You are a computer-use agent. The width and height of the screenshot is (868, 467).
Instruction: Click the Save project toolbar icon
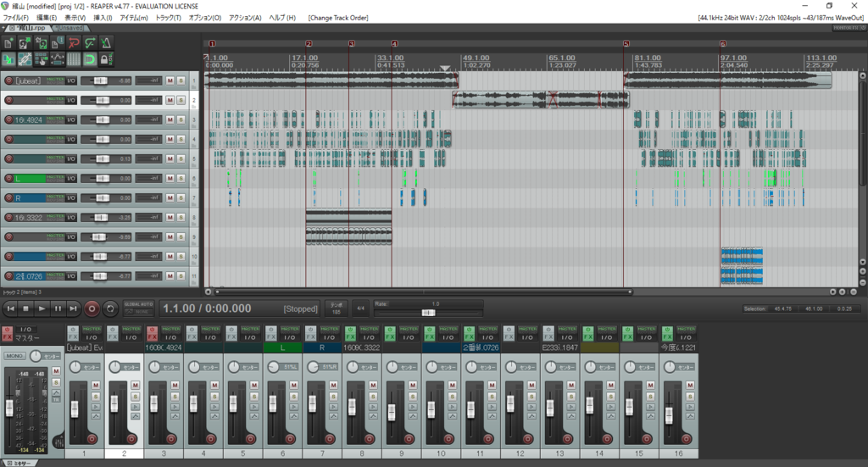pyautogui.click(x=41, y=43)
